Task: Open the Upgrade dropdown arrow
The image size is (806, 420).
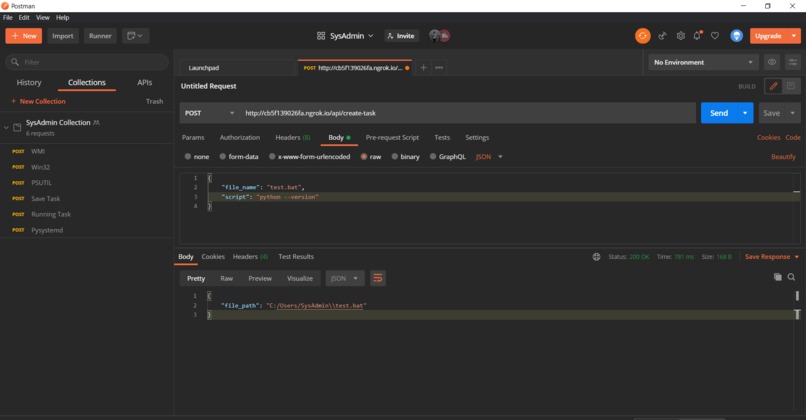Action: click(794, 36)
